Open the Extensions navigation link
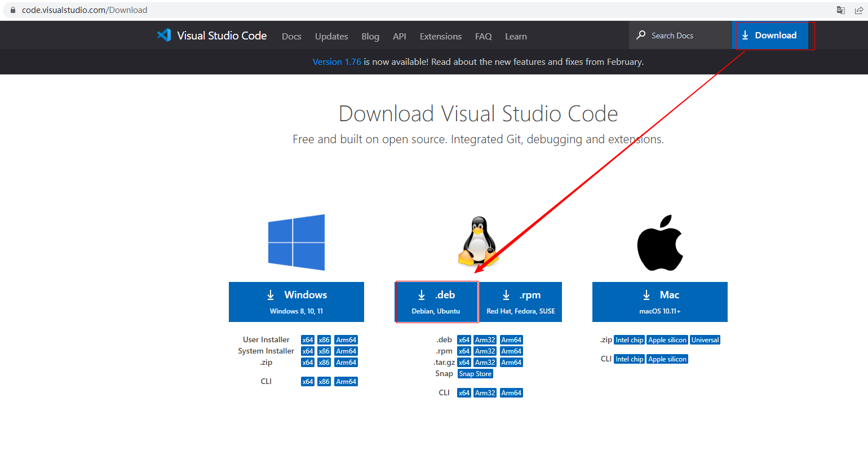This screenshot has width=868, height=459. [x=441, y=36]
